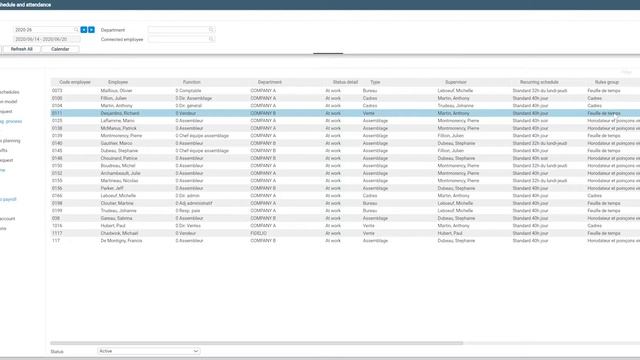Select Martin, Anthony in the Employee column

click(116, 106)
